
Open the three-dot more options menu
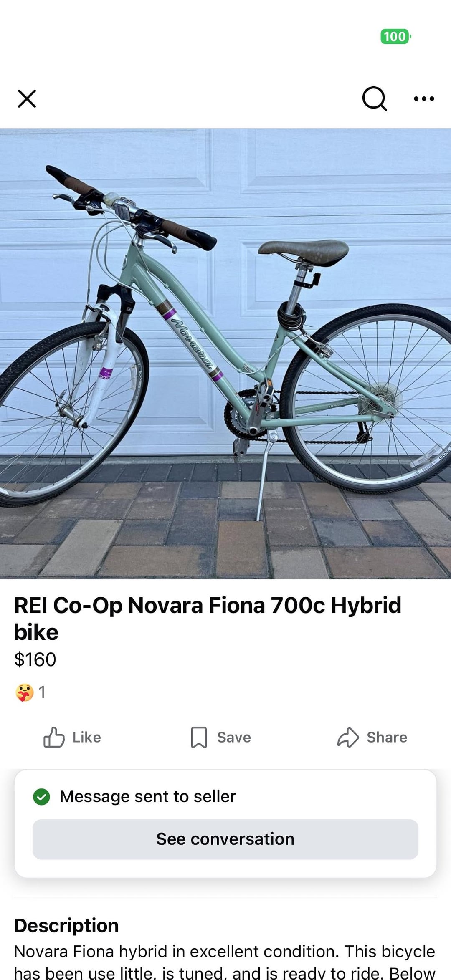coord(424,99)
